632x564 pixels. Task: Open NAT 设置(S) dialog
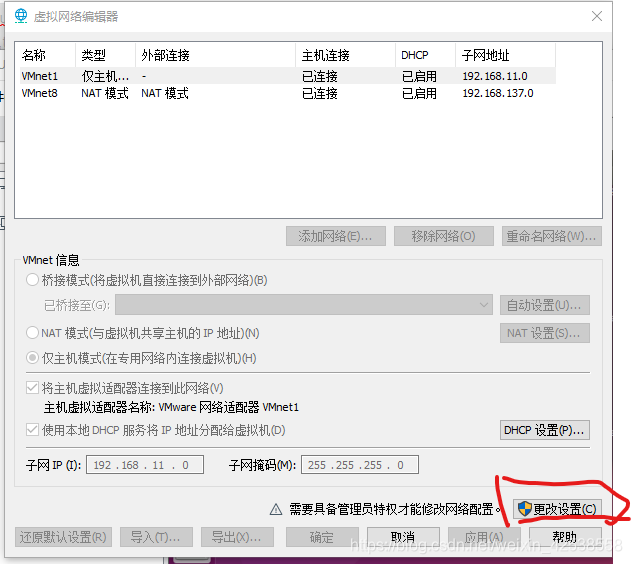(x=545, y=333)
